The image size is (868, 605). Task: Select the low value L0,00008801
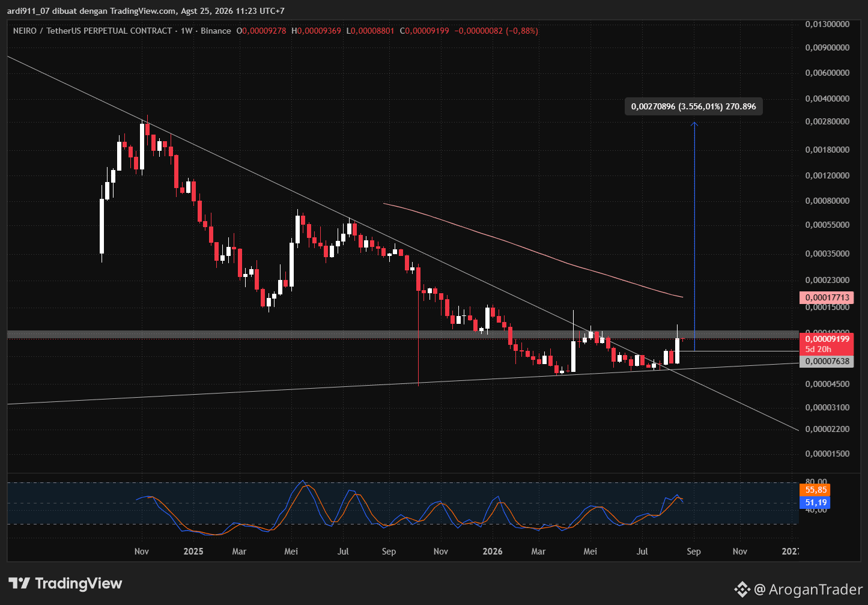pos(371,31)
